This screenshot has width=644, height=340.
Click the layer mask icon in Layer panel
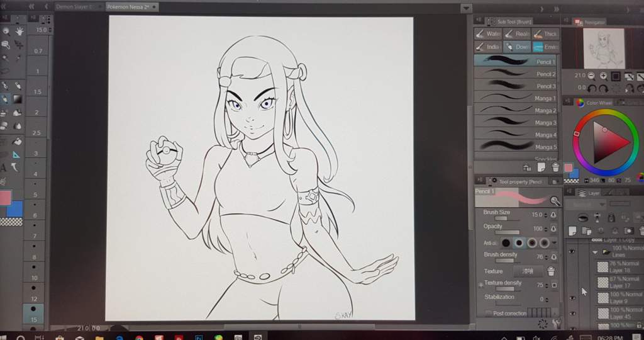(x=629, y=232)
